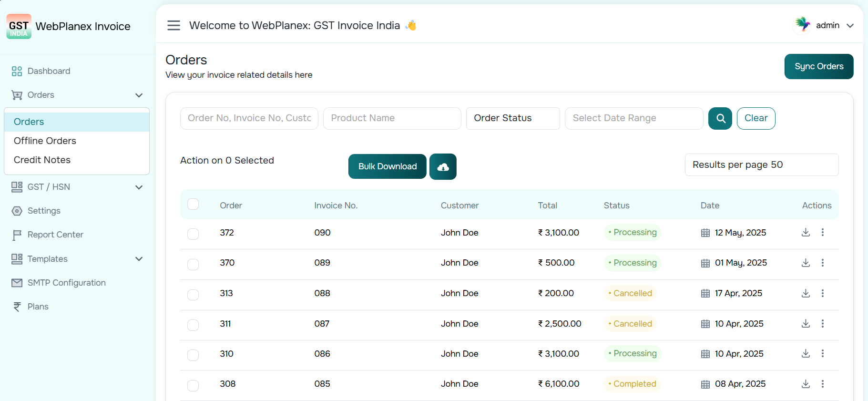Open the Select Date Range picker

click(634, 118)
